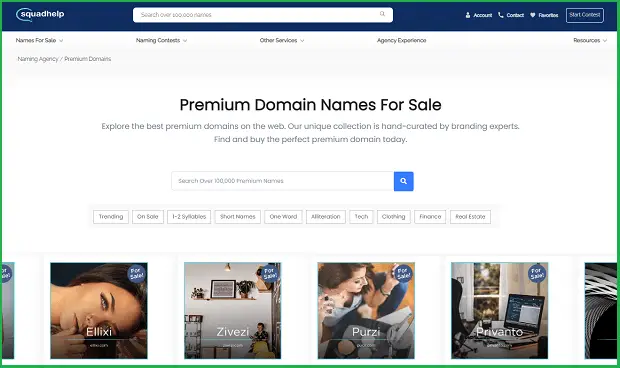Select the Short Names filter tag
This screenshot has height=368, width=620.
[x=238, y=217]
